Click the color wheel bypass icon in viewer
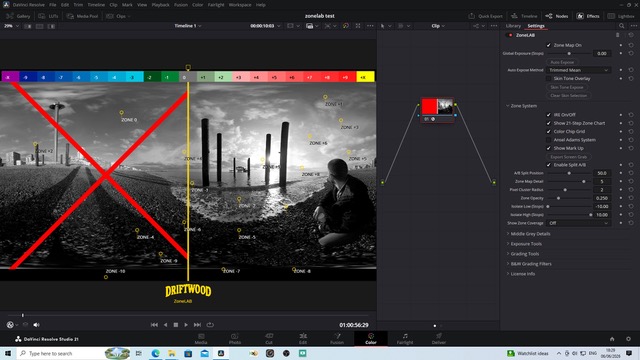Image resolution: width=640 pixels, height=360 pixels. pos(346,26)
